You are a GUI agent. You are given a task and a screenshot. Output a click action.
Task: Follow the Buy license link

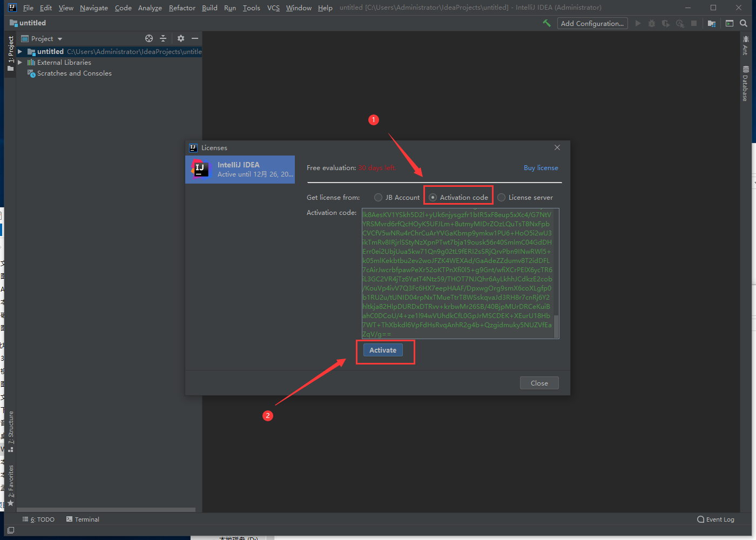pyautogui.click(x=541, y=168)
